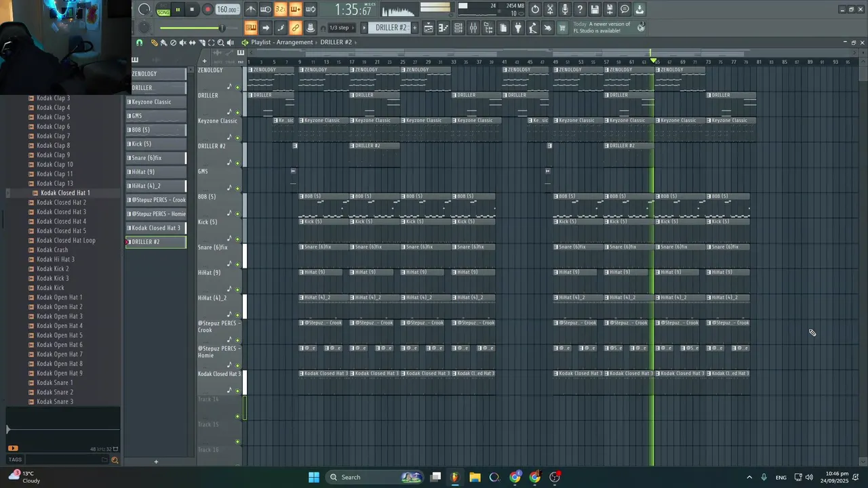Select the Zoom tool in Playlist toolbar
The image size is (868, 488).
point(220,42)
